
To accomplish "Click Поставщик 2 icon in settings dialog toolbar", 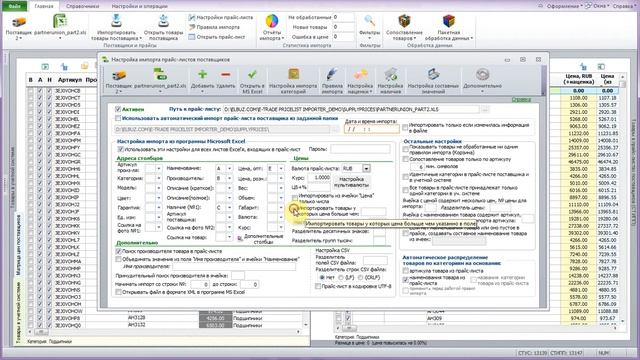I will [x=119, y=76].
